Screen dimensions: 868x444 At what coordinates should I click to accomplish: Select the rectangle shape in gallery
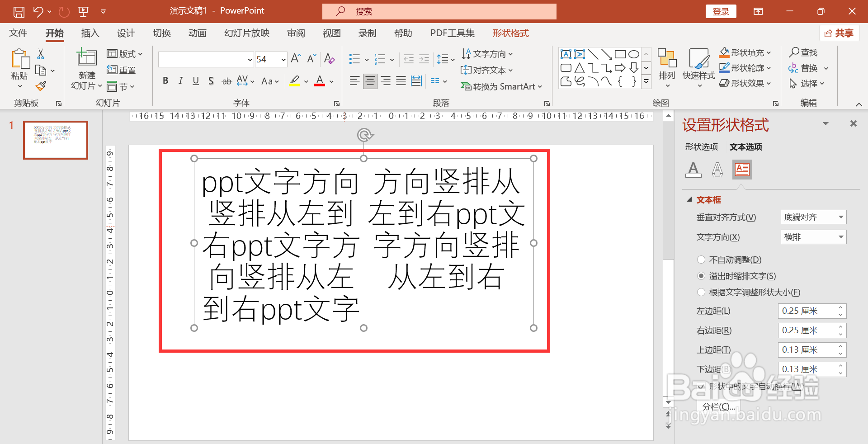coord(620,55)
